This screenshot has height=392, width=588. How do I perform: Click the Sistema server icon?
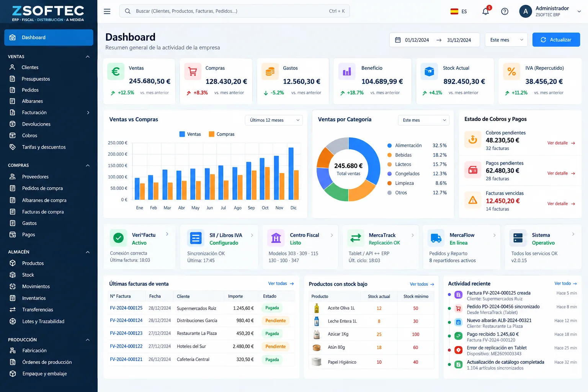(x=518, y=238)
